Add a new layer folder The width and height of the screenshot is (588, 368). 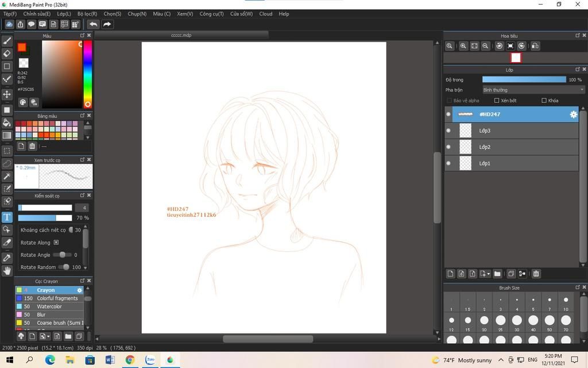[497, 274]
